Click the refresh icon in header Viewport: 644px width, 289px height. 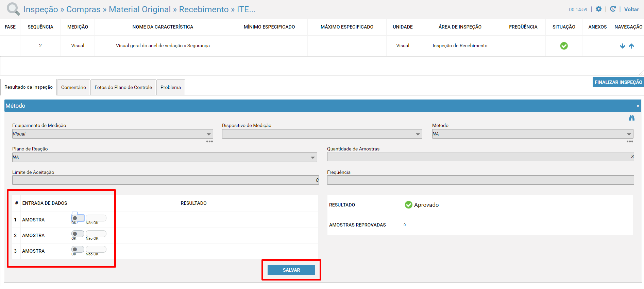[x=613, y=9]
